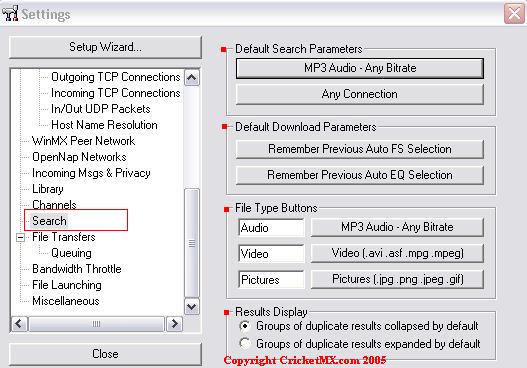Click the tree scroll down arrow
The height and width of the screenshot is (368, 527).
[x=192, y=306]
